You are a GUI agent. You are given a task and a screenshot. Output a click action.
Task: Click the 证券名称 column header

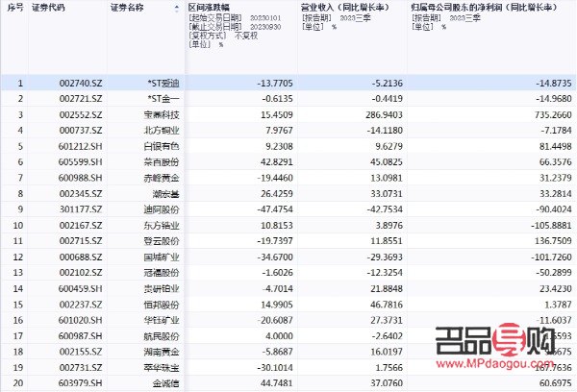[127, 8]
